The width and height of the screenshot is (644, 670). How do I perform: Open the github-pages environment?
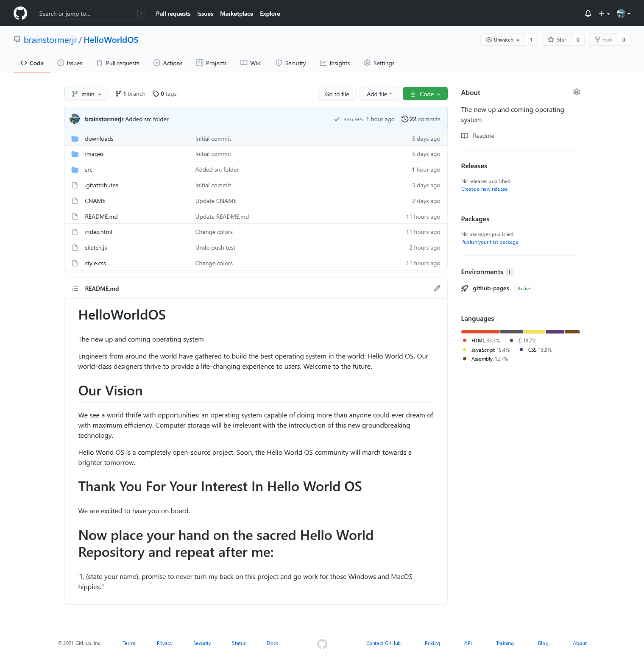coord(491,288)
